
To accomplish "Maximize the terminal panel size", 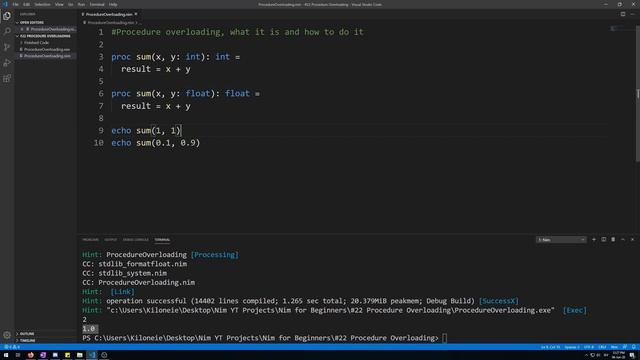I will click(623, 240).
